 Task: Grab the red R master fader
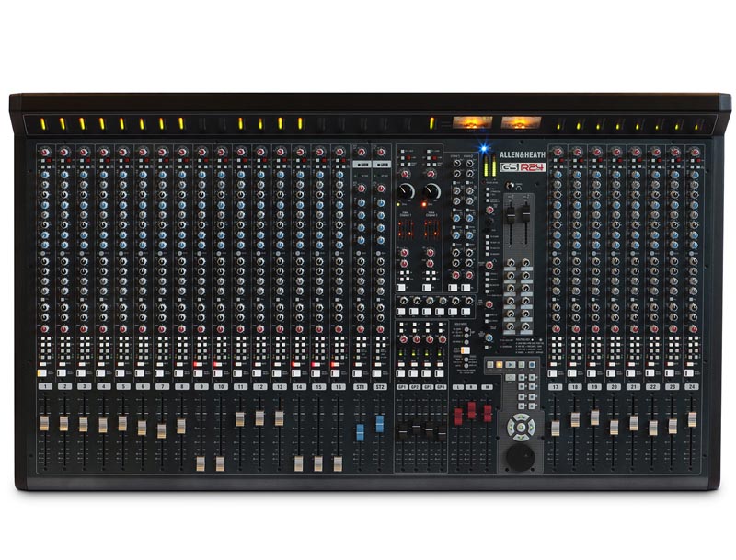point(472,410)
